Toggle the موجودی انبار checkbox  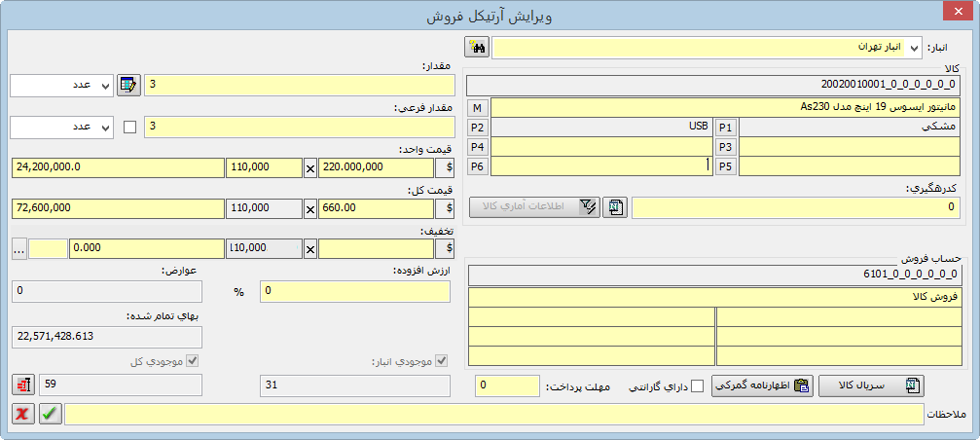[x=442, y=362]
